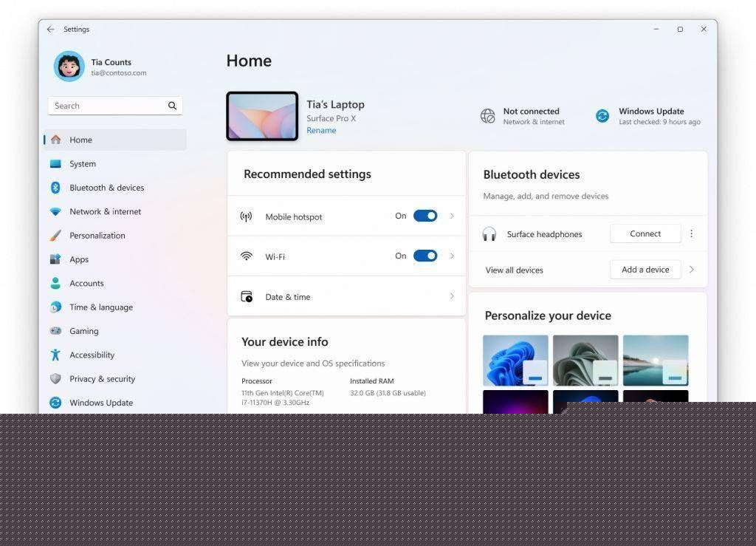The height and width of the screenshot is (546, 756).
Task: Click the Privacy & security shield icon
Action: coord(55,379)
